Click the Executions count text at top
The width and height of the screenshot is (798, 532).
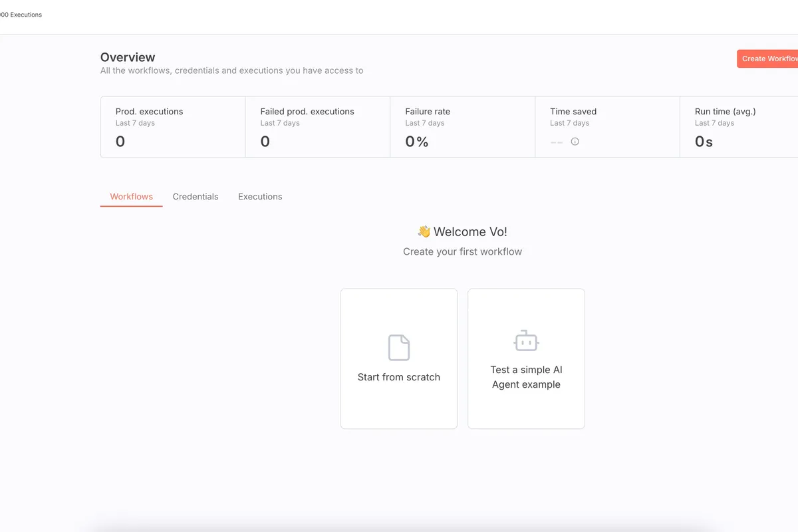[21, 15]
